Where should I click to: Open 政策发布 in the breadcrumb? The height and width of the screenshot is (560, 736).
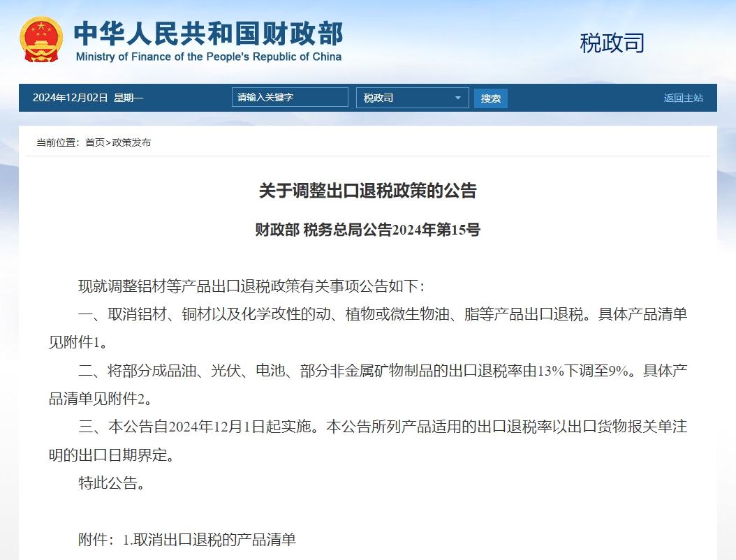click(x=131, y=142)
